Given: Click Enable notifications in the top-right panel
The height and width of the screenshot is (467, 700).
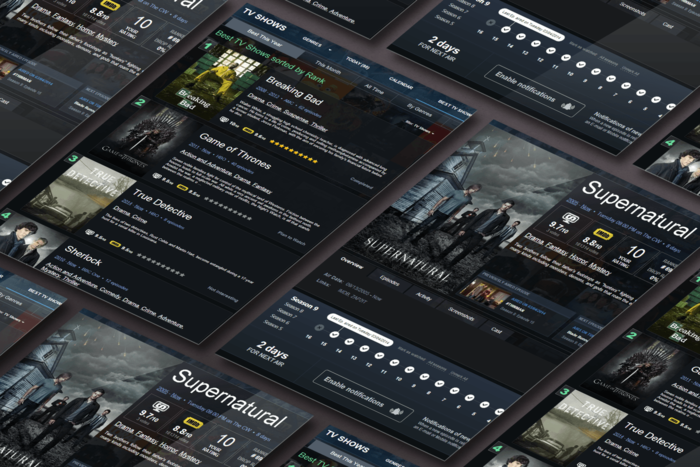Looking at the screenshot, I should tap(534, 91).
